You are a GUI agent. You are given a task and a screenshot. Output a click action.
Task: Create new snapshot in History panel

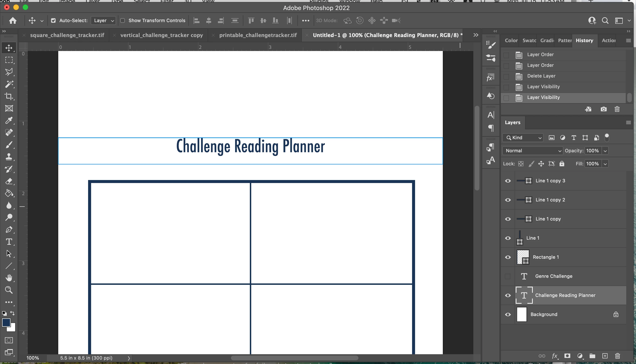click(603, 109)
